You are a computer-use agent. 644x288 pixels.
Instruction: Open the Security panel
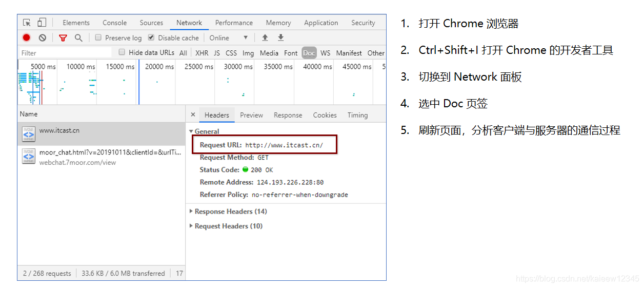click(x=363, y=23)
